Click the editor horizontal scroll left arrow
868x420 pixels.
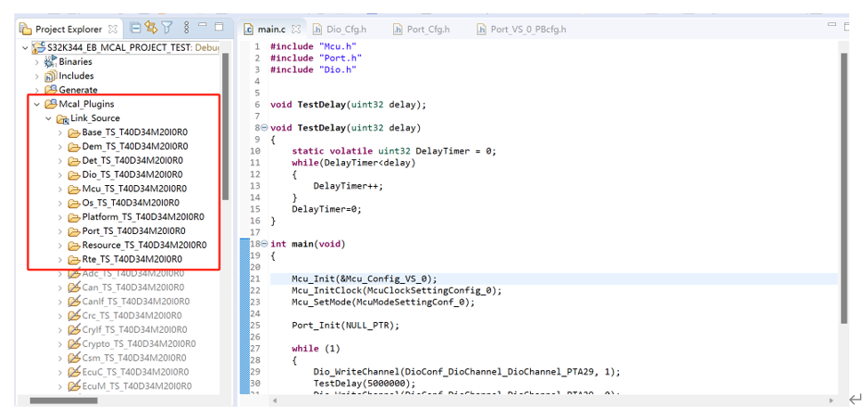(275, 400)
